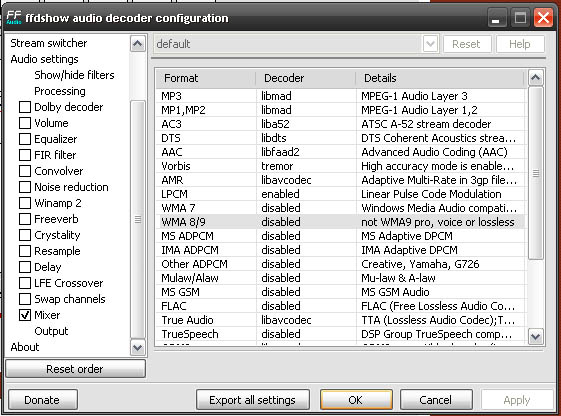Uncheck the Mixer checkbox
561x416 pixels.
(x=25, y=315)
